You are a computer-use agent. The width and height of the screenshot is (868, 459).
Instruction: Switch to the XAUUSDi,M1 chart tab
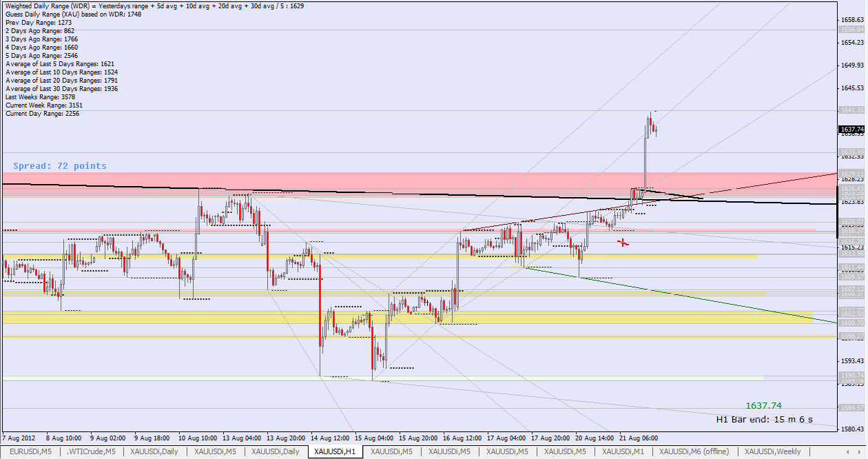[624, 452]
